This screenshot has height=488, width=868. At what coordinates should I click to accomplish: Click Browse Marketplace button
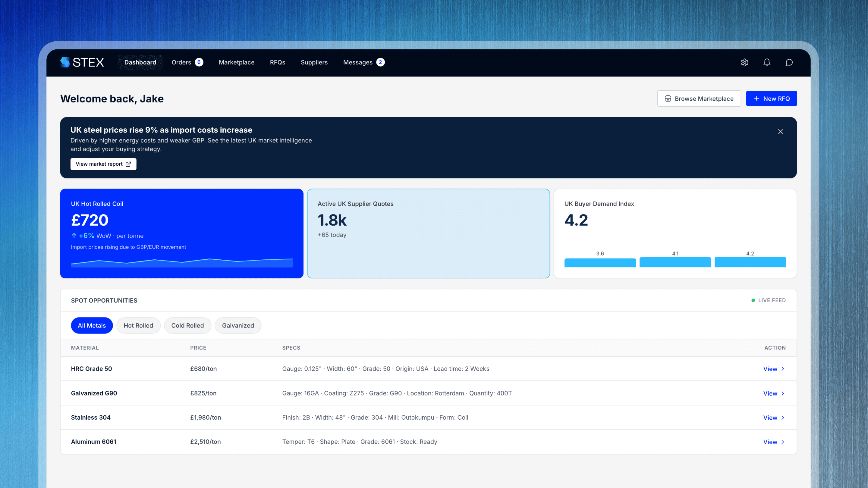[x=699, y=99]
